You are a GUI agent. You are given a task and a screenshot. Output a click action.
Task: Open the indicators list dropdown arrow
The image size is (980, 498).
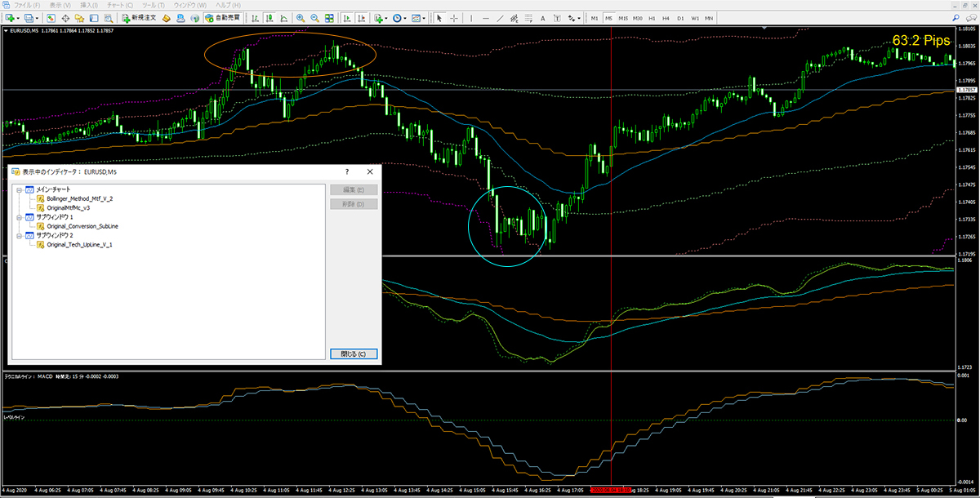pos(387,17)
